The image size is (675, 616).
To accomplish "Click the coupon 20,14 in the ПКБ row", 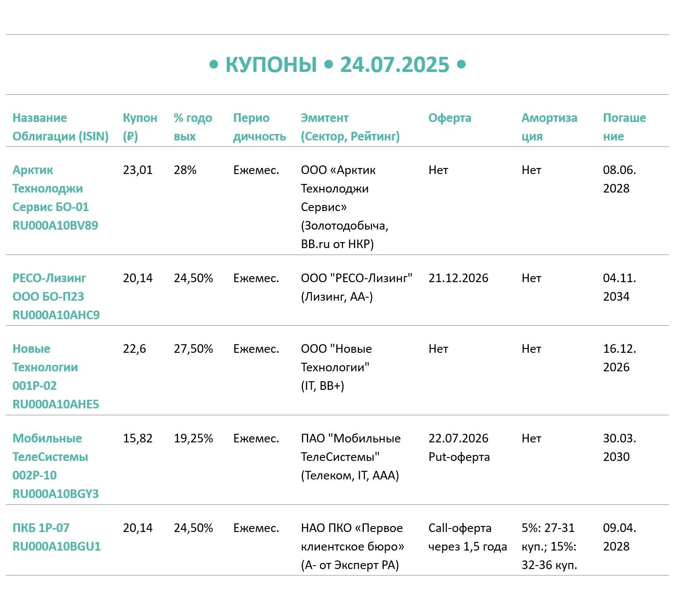I will tap(137, 528).
